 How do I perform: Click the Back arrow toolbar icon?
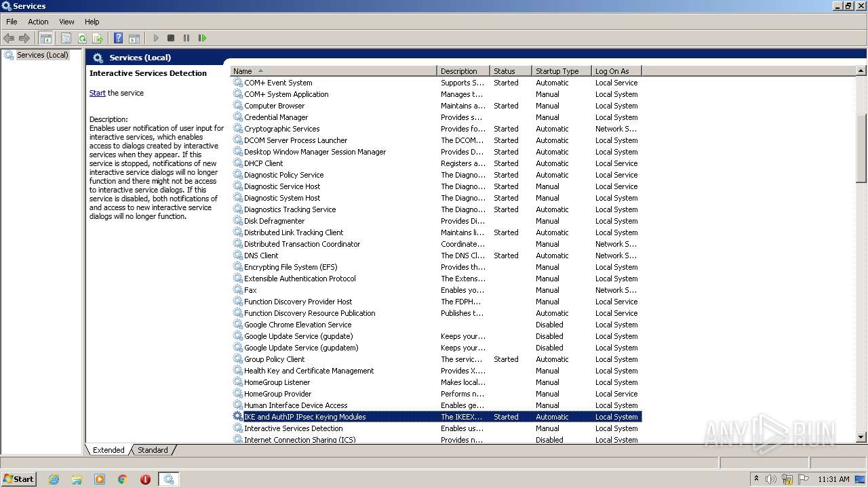click(9, 39)
